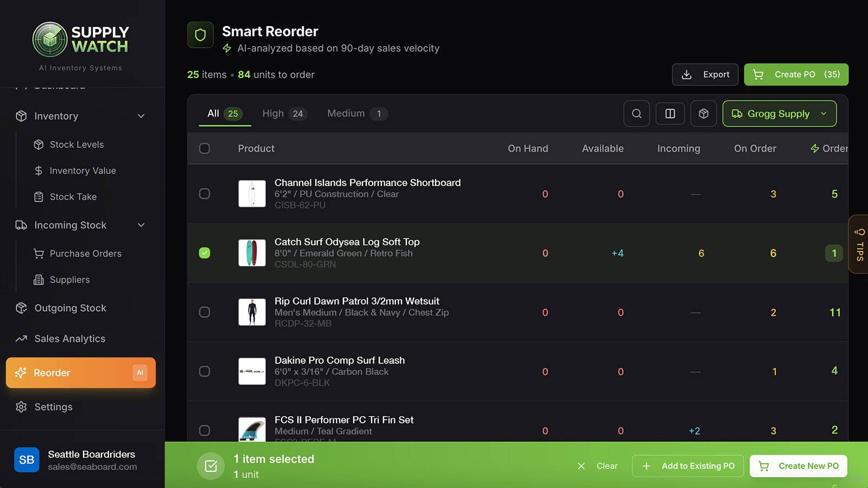Click the Incoming Stock truck icon
The height and width of the screenshot is (488, 868).
pos(21,225)
